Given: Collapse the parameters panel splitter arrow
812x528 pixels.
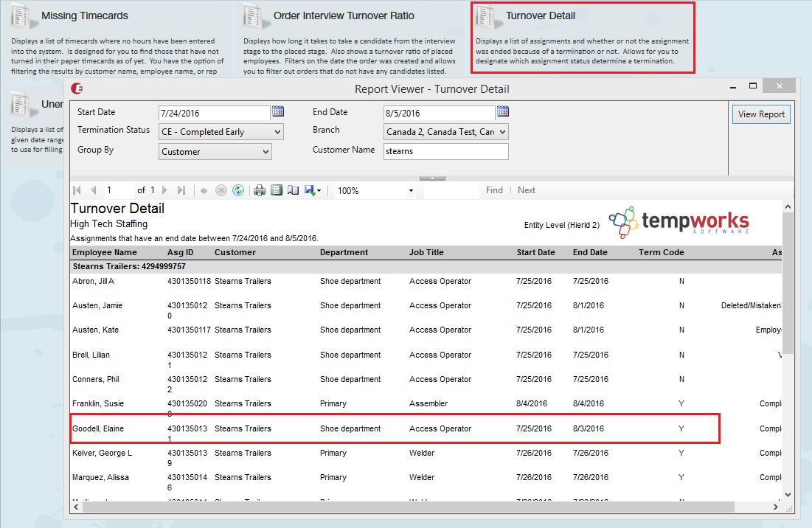Looking at the screenshot, I should click(x=432, y=178).
